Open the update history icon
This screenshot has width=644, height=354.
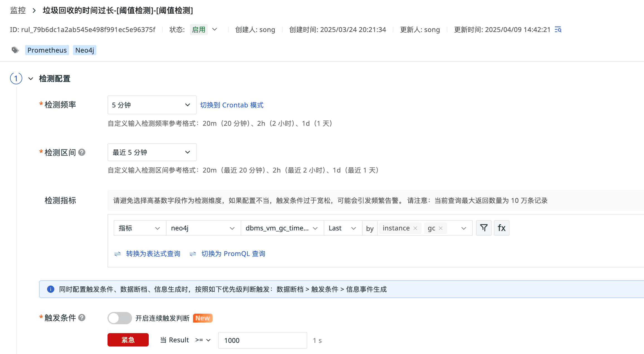pos(558,29)
